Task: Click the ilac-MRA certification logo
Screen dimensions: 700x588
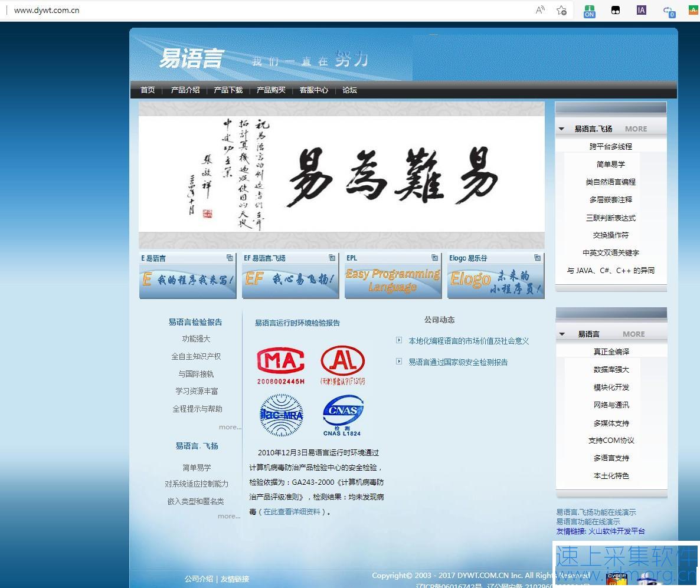Action: [282, 415]
